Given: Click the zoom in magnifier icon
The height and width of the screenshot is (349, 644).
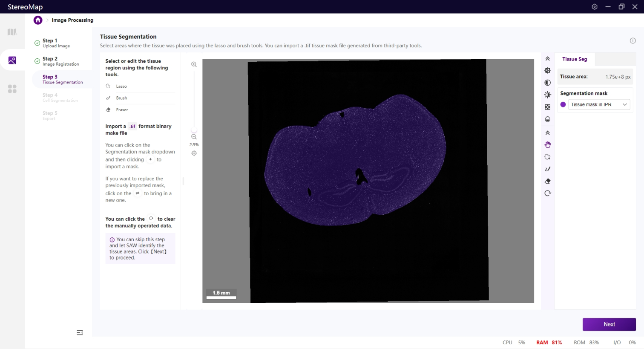Looking at the screenshot, I should point(194,64).
